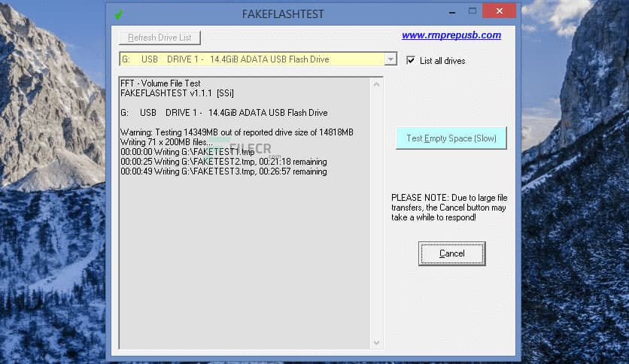Click the log scrollbar down arrow
The height and width of the screenshot is (364, 629).
click(376, 342)
